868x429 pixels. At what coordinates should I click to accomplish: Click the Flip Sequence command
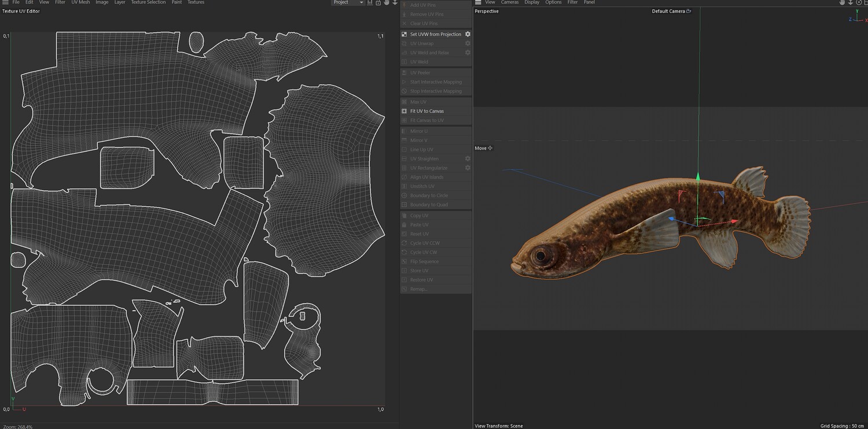coord(436,261)
